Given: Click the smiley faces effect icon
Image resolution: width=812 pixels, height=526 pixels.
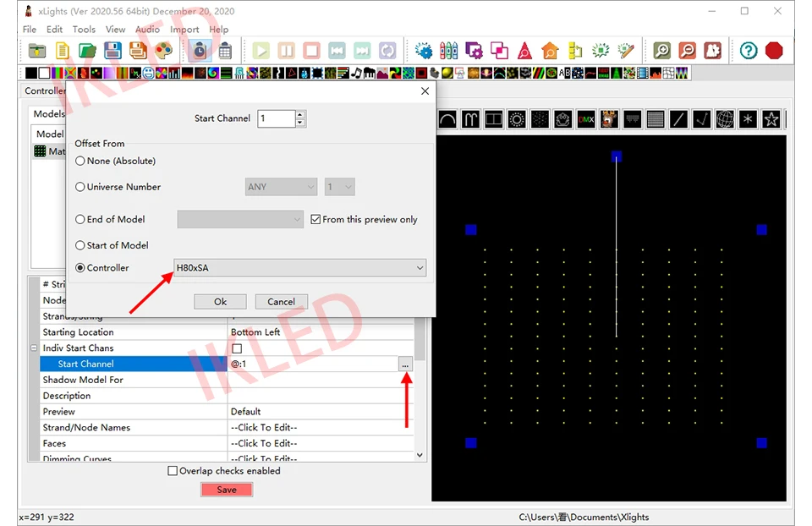Looking at the screenshot, I should coord(148,73).
